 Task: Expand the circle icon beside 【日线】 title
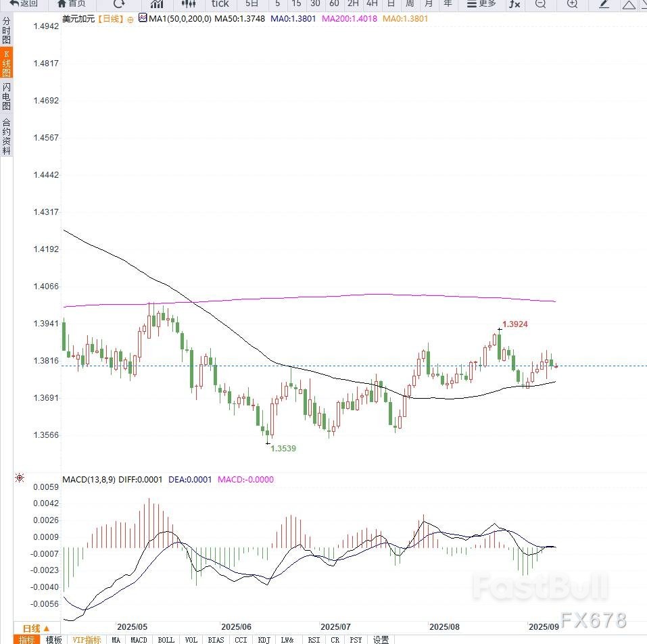(130, 20)
